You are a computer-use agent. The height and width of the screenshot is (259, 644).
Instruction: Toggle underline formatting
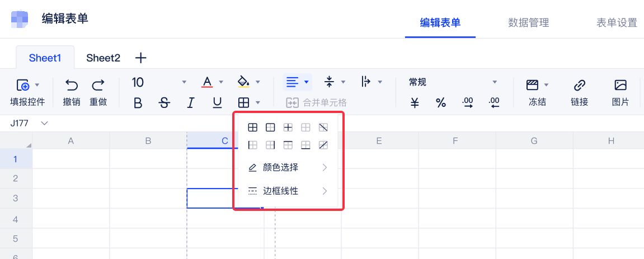click(217, 102)
